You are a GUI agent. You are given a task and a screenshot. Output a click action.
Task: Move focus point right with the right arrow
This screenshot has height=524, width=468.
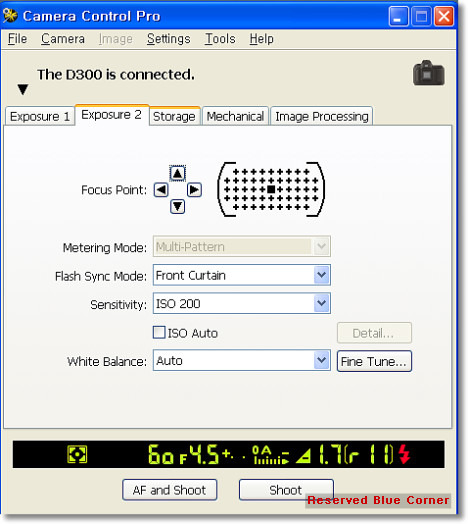coord(194,190)
